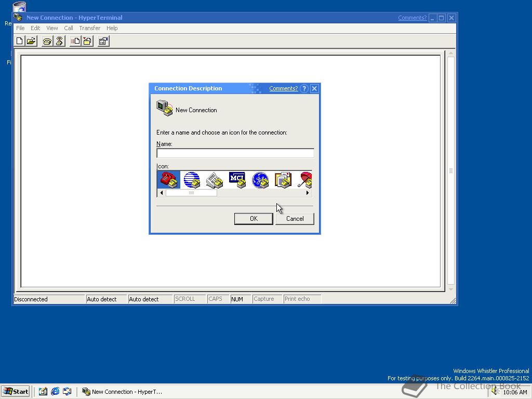Select the documents and mail connection icon

[x=283, y=179]
